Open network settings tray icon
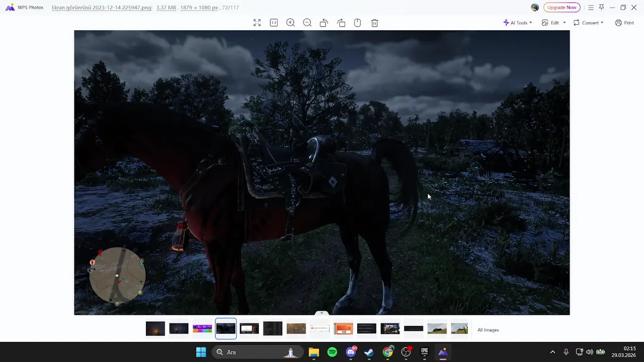This screenshot has width=644, height=362. coord(579,352)
